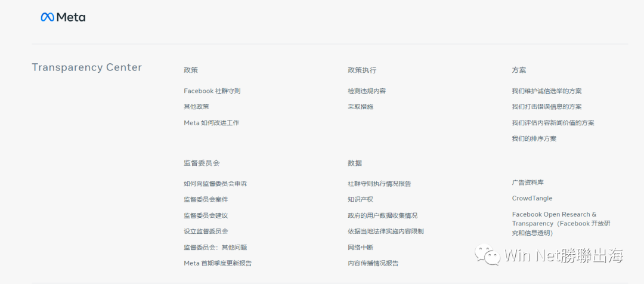This screenshot has height=284, width=644.
Task: Go to 网络中断 page
Action: (x=361, y=248)
